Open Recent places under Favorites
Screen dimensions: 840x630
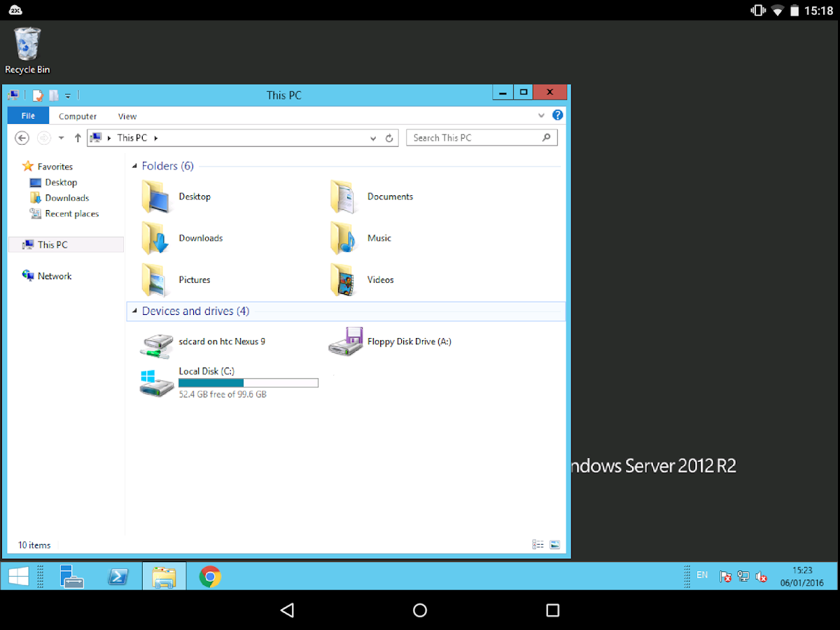click(64, 214)
